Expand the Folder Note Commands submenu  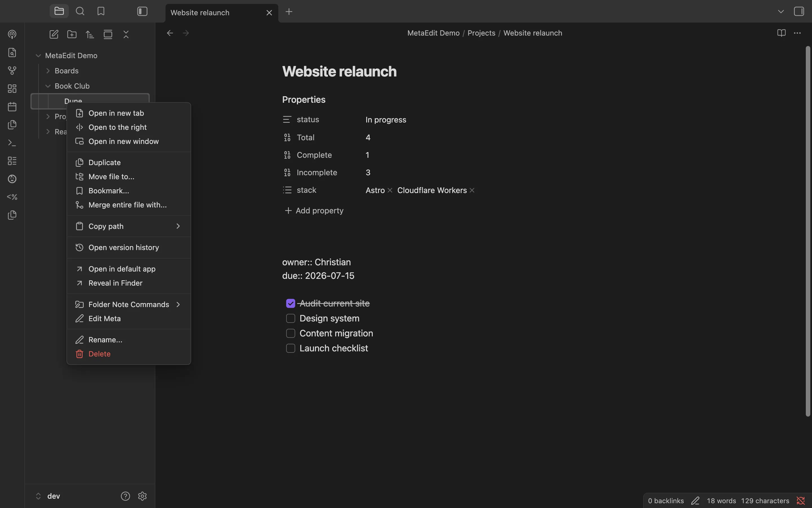[129, 305]
